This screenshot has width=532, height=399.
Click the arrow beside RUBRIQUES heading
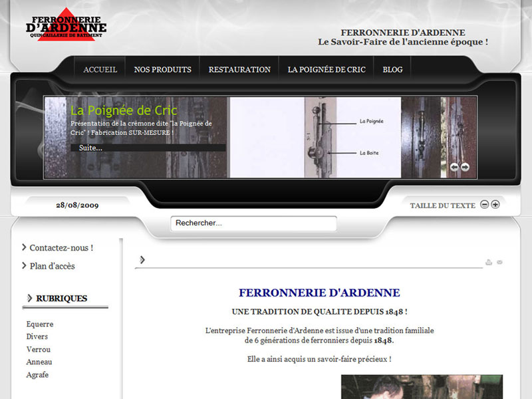29,298
